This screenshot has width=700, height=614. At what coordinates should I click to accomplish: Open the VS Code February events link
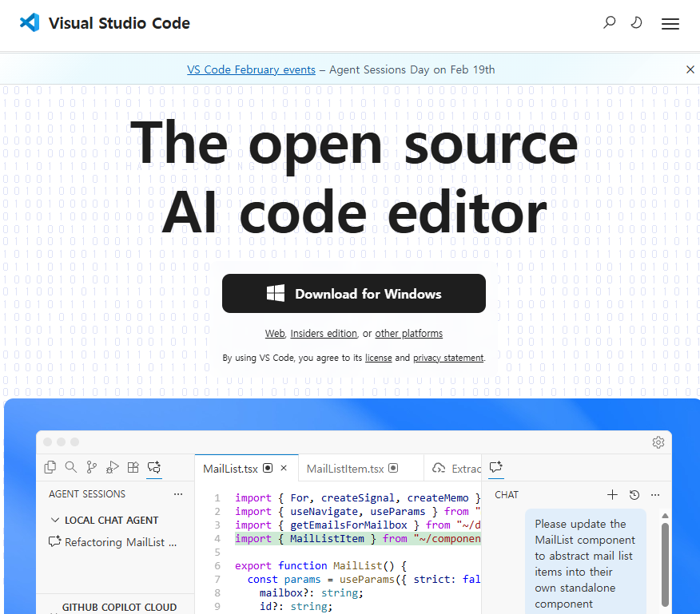coord(251,69)
